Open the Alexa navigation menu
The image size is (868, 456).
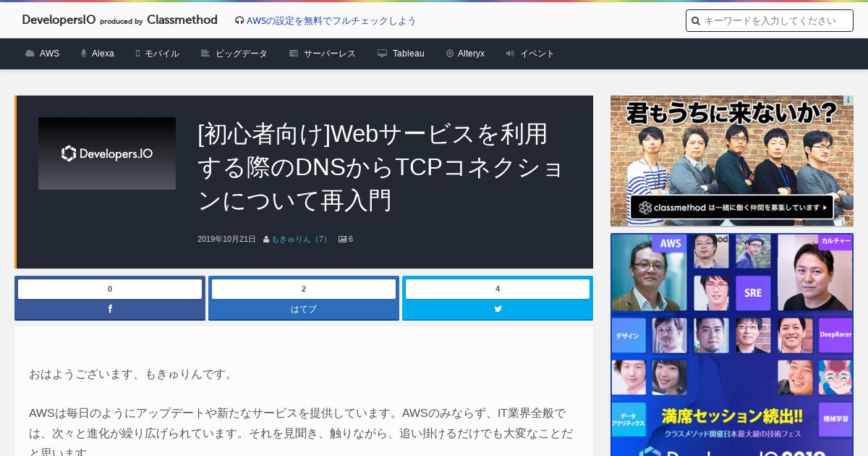pyautogui.click(x=103, y=54)
